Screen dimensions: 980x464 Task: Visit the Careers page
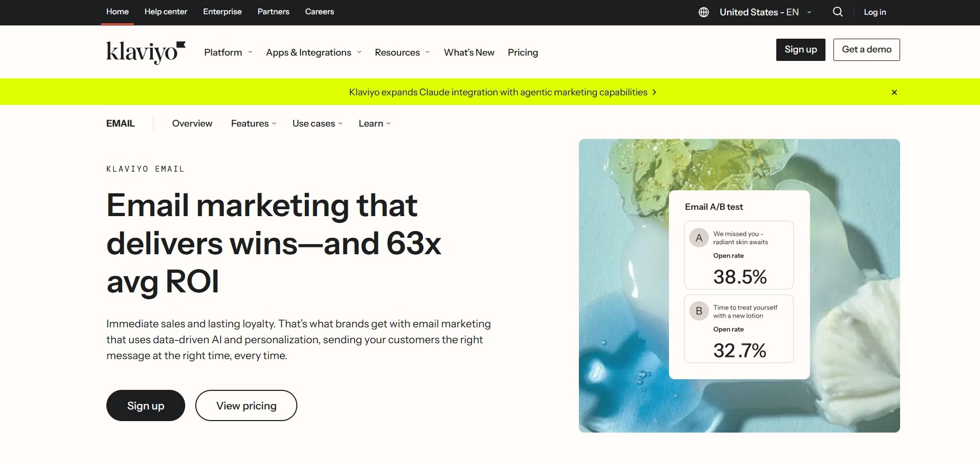click(x=320, y=12)
